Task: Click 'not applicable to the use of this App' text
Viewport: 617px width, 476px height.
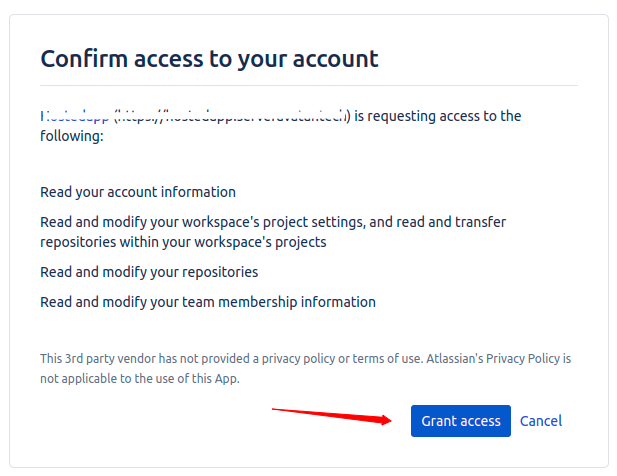Action: coord(140,379)
